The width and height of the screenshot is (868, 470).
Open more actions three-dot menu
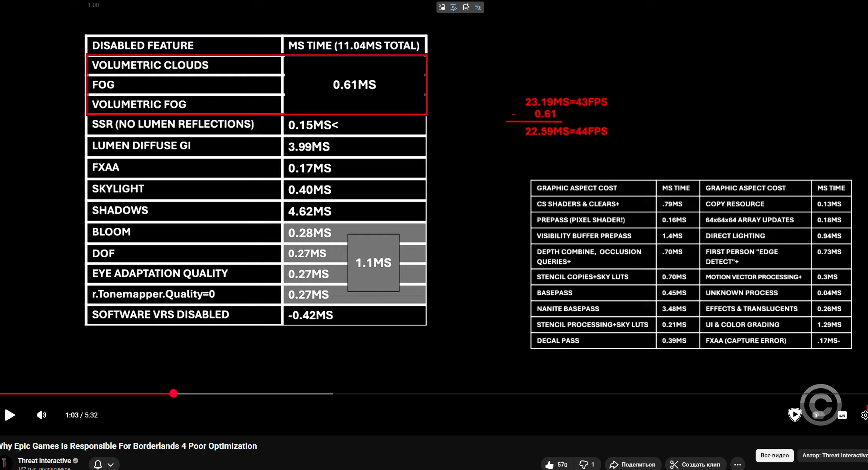pos(737,464)
